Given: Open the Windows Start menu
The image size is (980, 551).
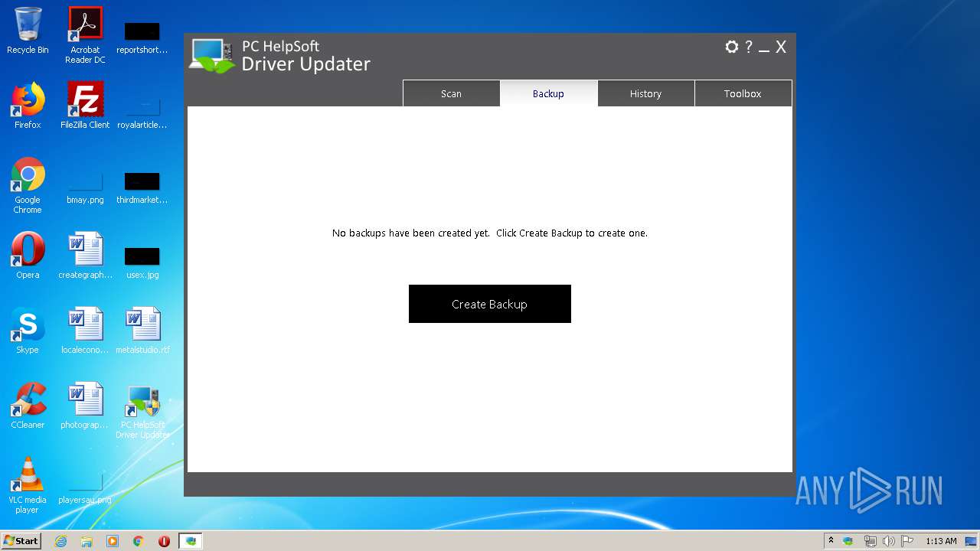Looking at the screenshot, I should click(x=21, y=540).
